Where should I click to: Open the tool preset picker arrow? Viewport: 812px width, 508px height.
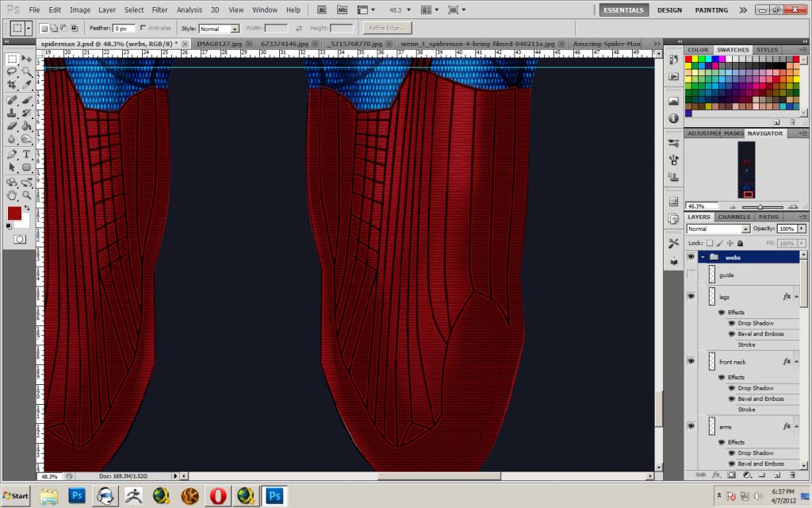tap(29, 28)
